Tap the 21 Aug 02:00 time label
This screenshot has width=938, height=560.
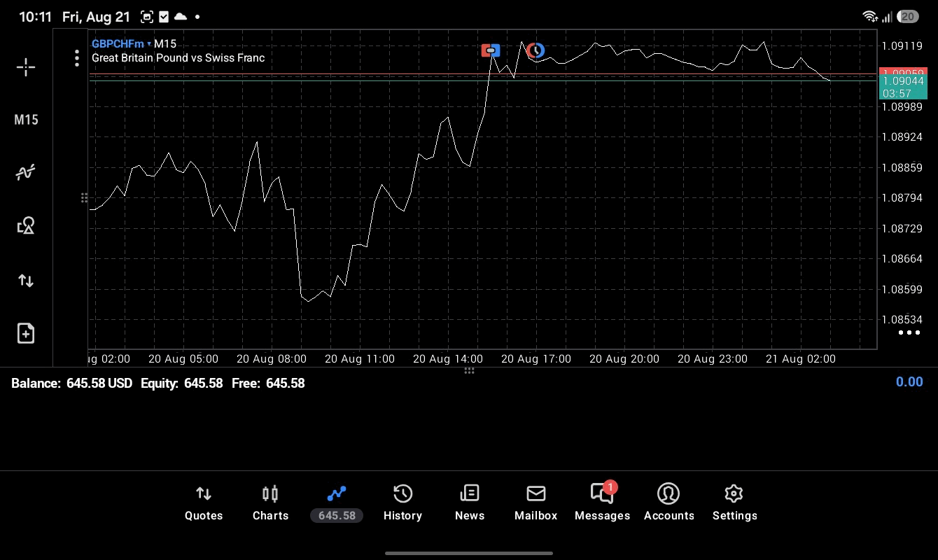coord(801,359)
